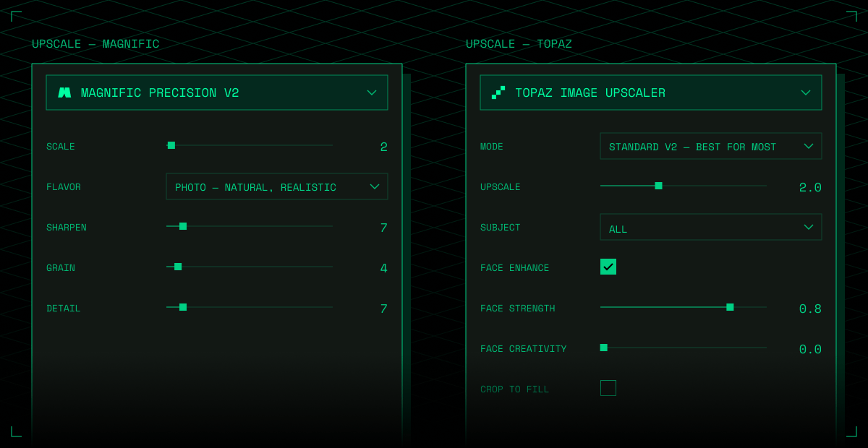This screenshot has width=868, height=448.
Task: Click the chevron in the Mode field
Action: 809,146
